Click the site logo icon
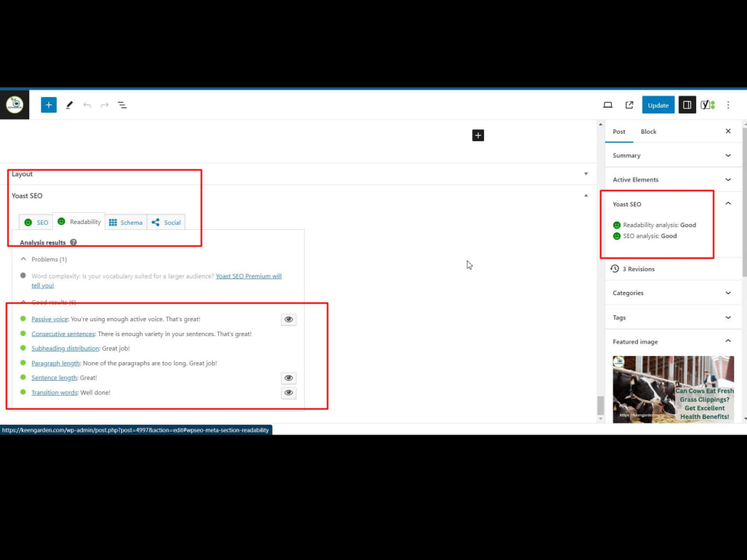Screen dimensions: 747x560 (x=14, y=105)
